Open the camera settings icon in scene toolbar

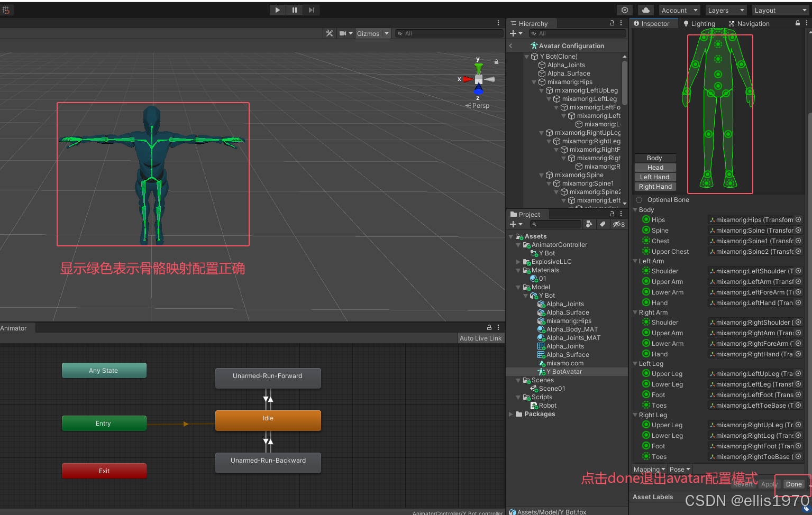click(x=343, y=33)
